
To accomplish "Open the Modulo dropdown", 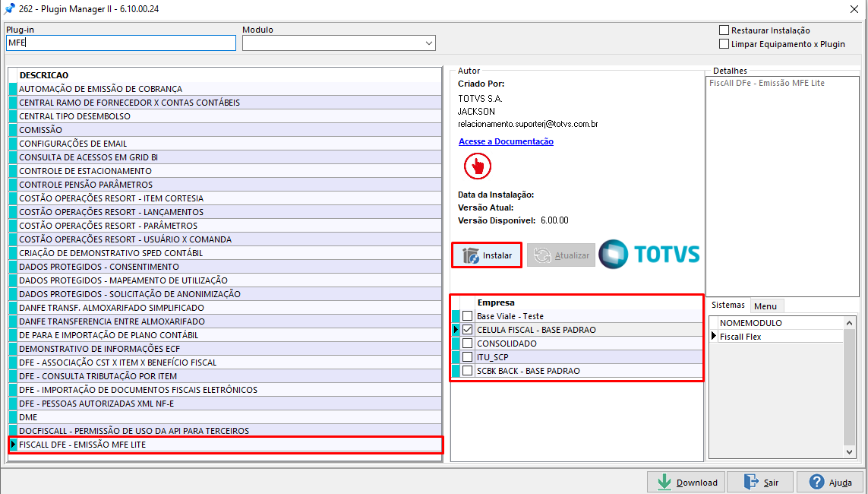I will pyautogui.click(x=428, y=43).
